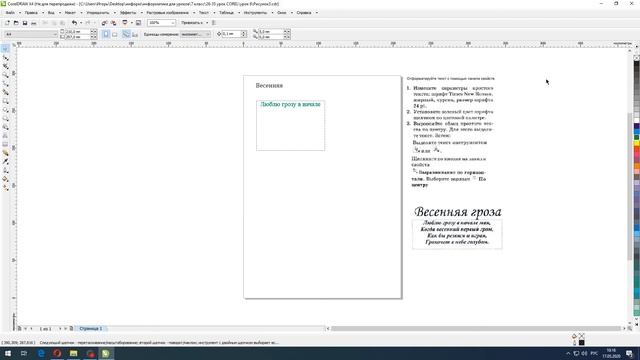Click the add page button left of the navigator
The image size is (640, 360).
point(19,328)
